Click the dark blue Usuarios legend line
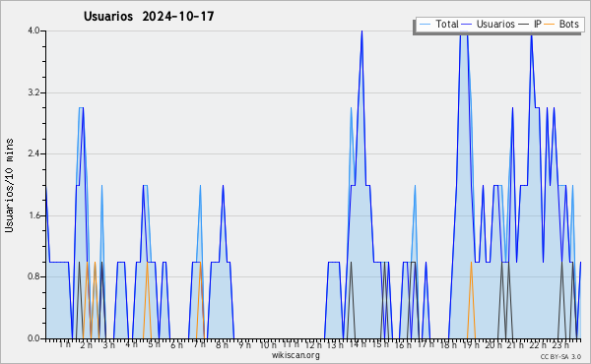Viewport: 591px width, 364px height. (x=467, y=25)
